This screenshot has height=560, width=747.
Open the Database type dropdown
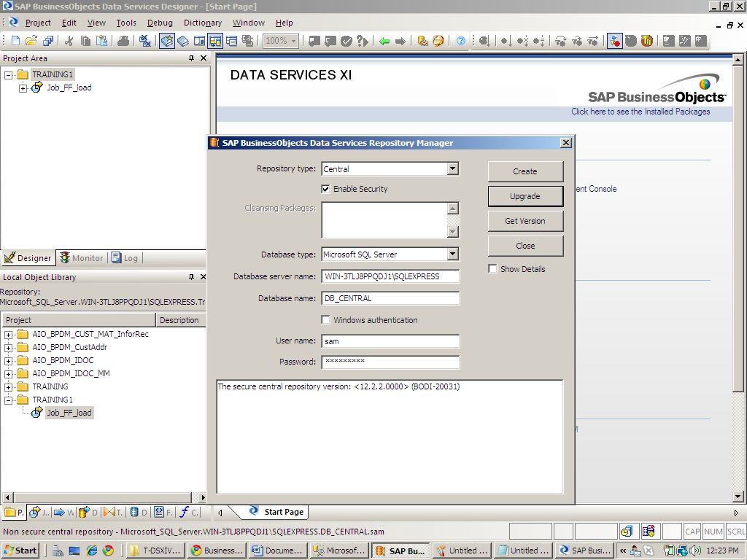(452, 254)
